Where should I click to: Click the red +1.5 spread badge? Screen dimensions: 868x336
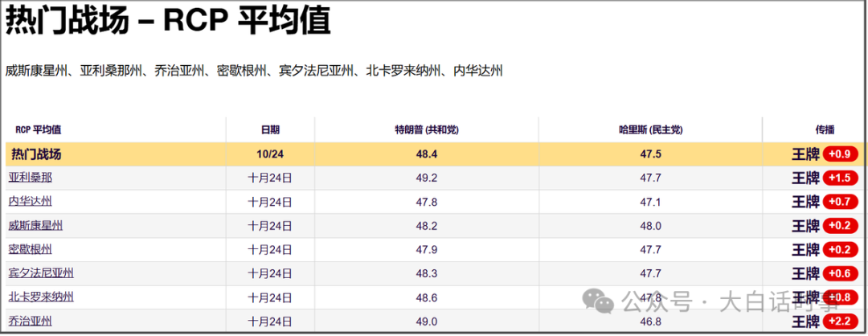tap(841, 178)
